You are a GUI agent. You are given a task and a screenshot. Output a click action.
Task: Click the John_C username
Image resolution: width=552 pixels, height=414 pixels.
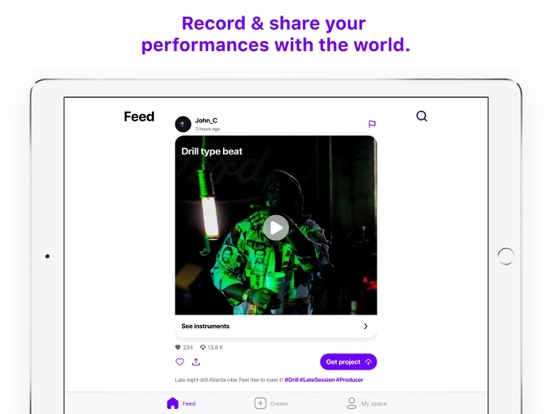point(206,120)
